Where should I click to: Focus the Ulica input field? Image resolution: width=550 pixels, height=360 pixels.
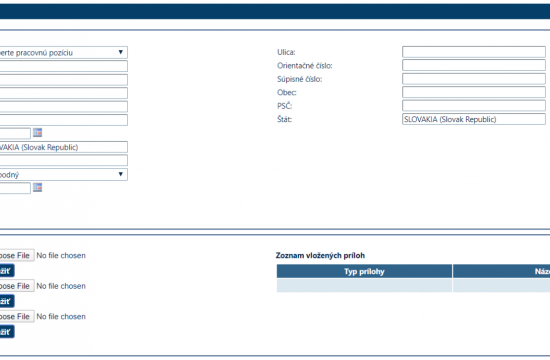(x=474, y=52)
